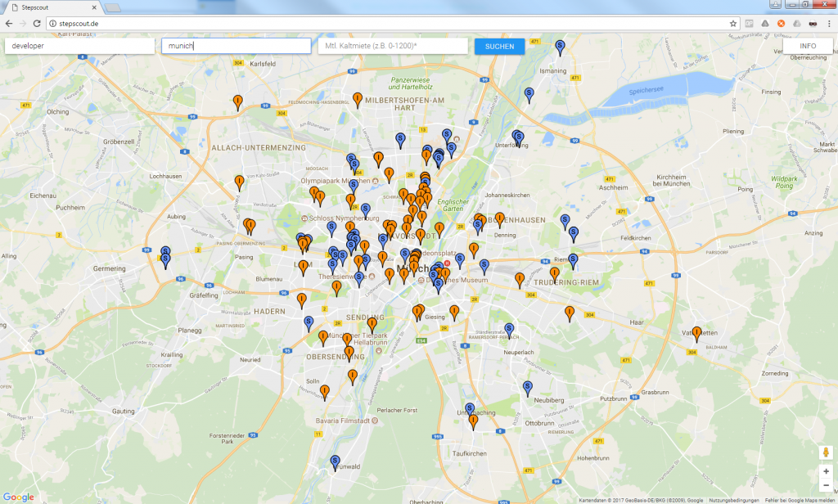Open the blue marker at Grünwald
This screenshot has width=838, height=504.
coord(335,463)
